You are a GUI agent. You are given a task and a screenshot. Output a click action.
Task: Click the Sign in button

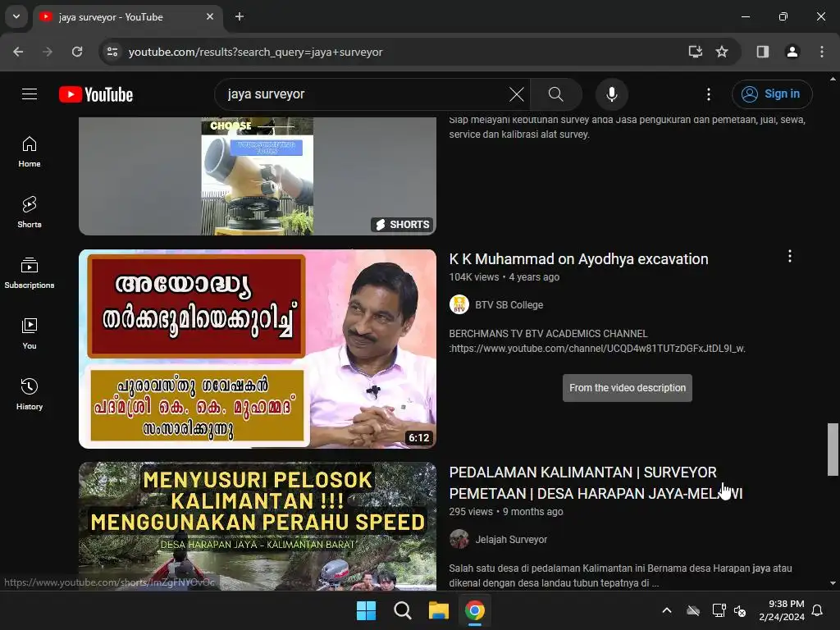[x=772, y=94]
